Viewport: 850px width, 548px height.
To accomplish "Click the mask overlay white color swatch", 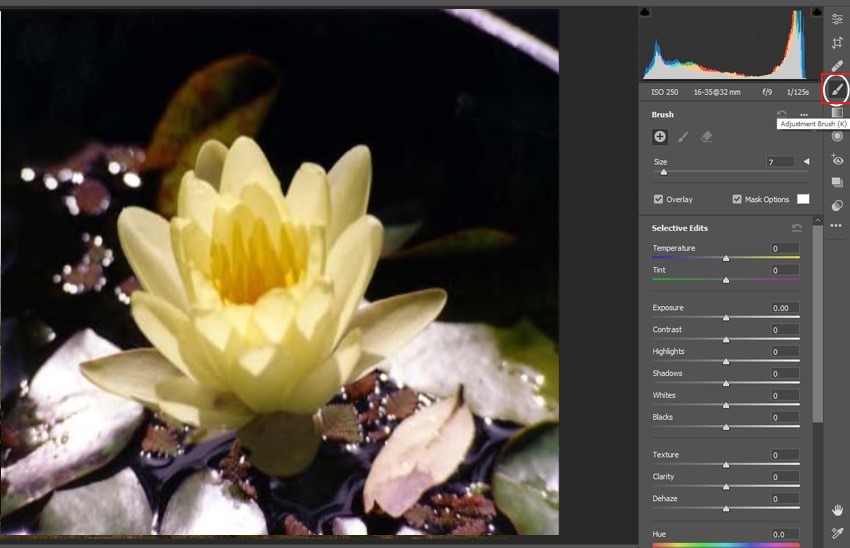I will pos(802,199).
